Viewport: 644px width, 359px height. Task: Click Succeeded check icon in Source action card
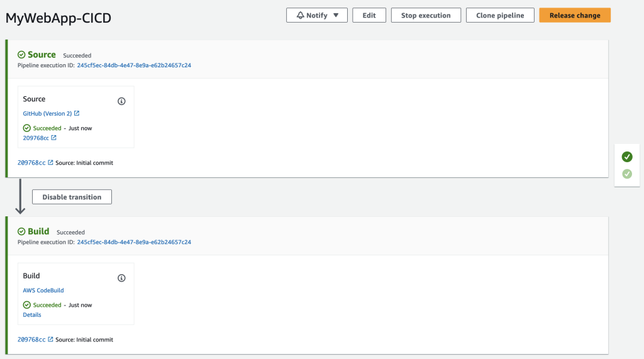point(26,128)
